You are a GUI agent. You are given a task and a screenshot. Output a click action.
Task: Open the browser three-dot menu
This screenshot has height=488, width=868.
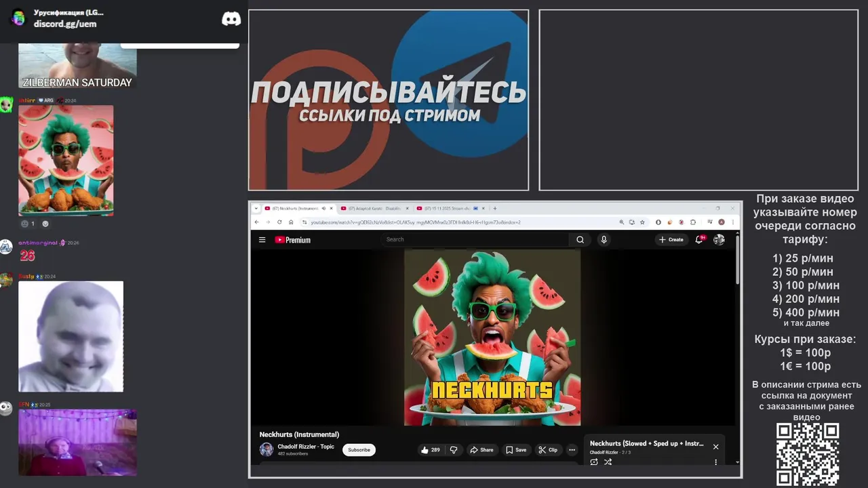732,222
